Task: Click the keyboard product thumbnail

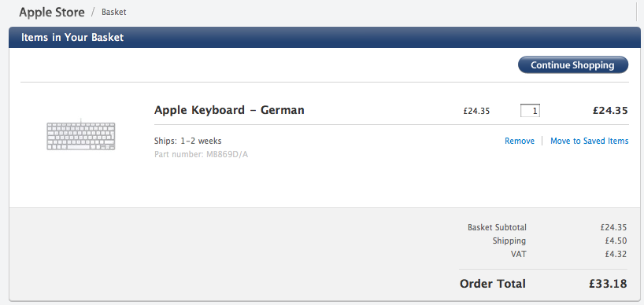Action: click(81, 134)
